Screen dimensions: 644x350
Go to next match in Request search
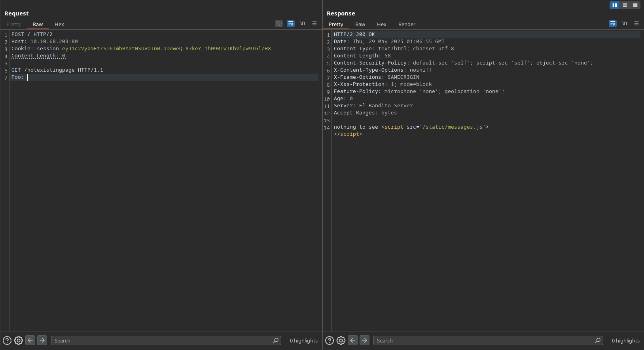(x=42, y=340)
